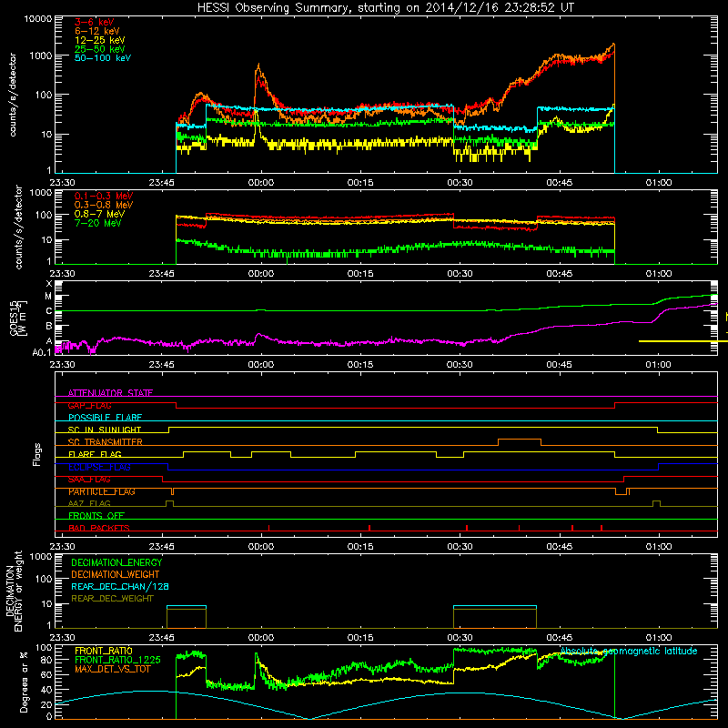The height and width of the screenshot is (728, 728).
Task: Select the AAZ_FLAG label
Action: [89, 503]
